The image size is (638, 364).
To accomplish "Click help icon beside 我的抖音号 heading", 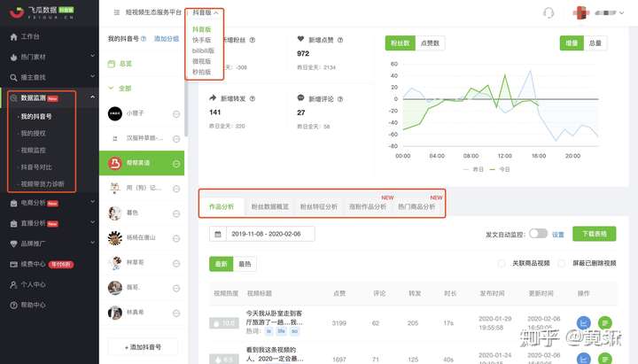I will coord(144,39).
